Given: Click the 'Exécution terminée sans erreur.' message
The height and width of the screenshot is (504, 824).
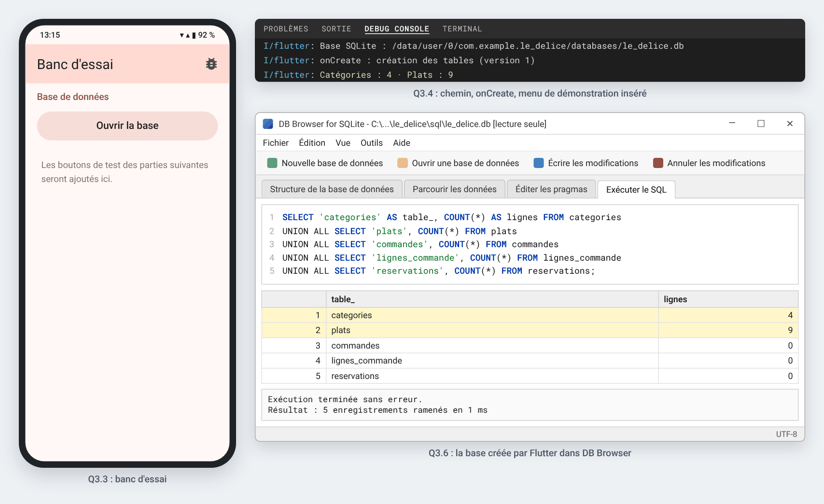Looking at the screenshot, I should click(345, 399).
